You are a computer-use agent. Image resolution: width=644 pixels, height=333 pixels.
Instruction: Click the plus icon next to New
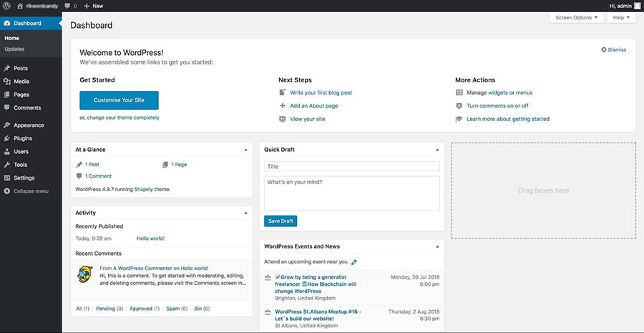coord(87,6)
